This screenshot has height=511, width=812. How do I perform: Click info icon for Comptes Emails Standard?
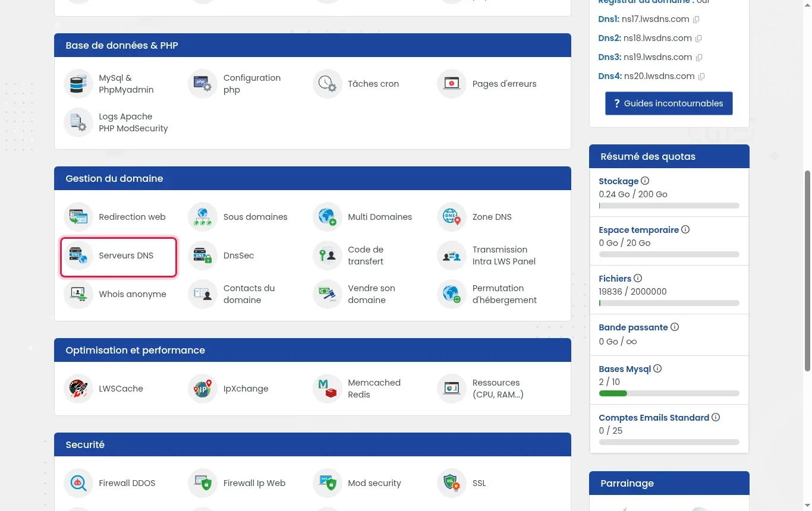coord(716,417)
